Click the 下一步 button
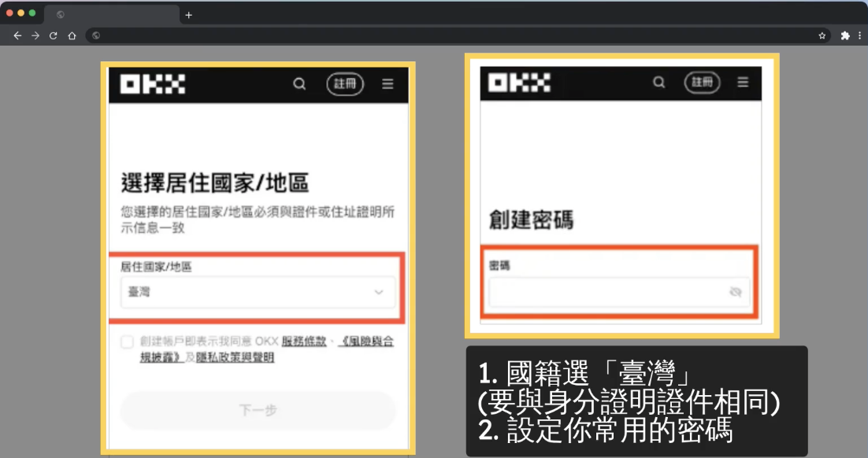The width and height of the screenshot is (868, 458). [x=258, y=410]
